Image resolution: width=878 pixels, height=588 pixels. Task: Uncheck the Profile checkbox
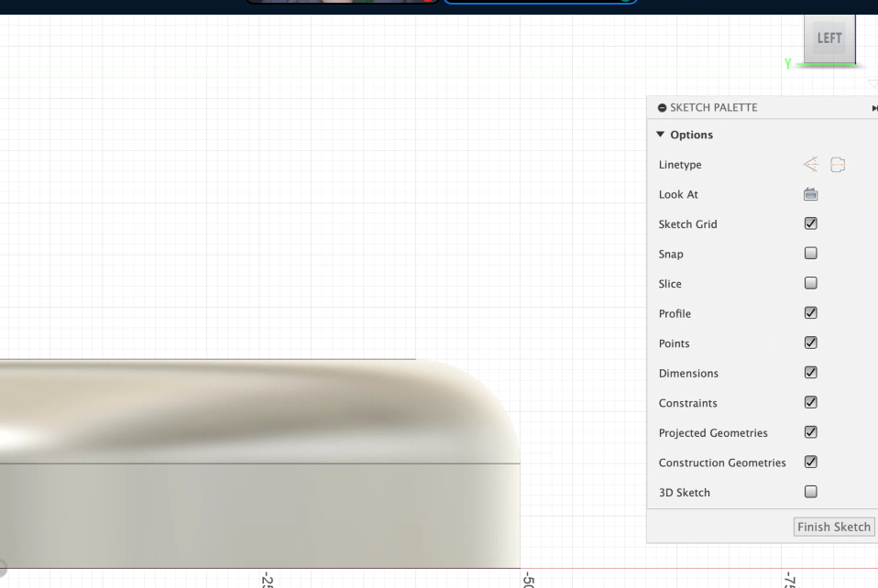[x=810, y=312]
